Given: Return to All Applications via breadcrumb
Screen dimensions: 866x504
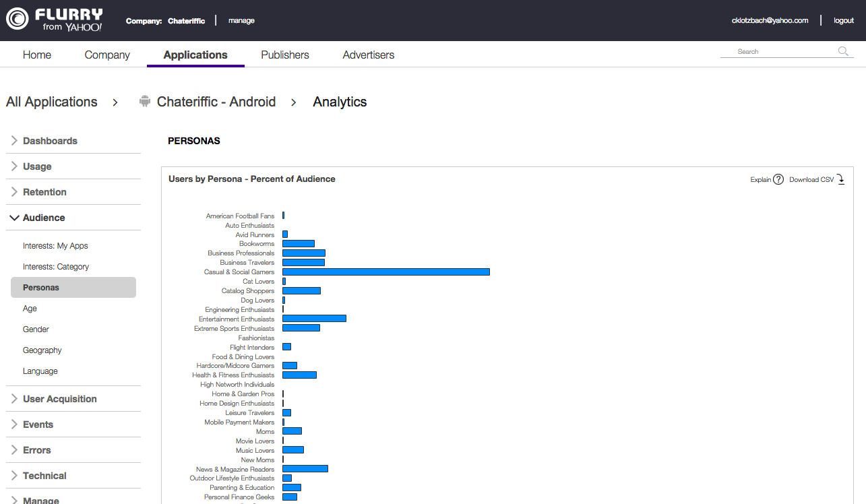Looking at the screenshot, I should click(x=51, y=101).
